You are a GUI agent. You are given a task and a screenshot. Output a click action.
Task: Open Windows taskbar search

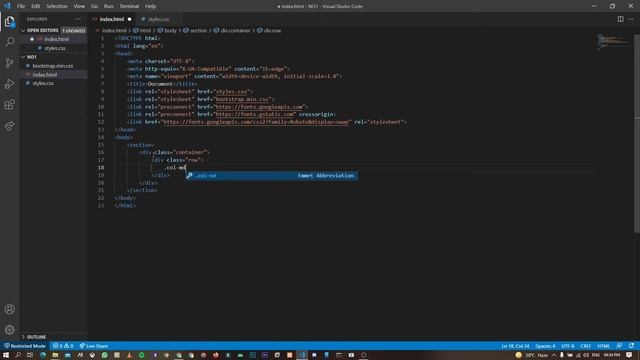point(18,355)
